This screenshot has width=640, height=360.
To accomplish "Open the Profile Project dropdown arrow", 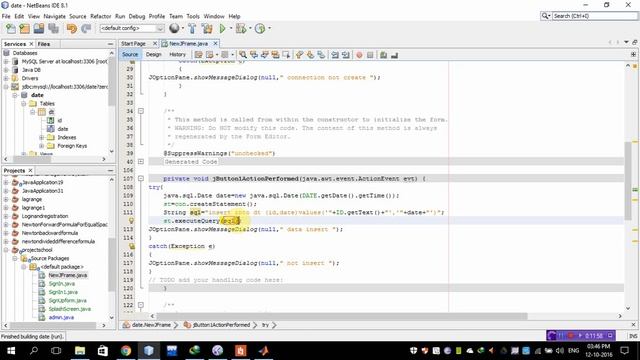I will (269, 28).
